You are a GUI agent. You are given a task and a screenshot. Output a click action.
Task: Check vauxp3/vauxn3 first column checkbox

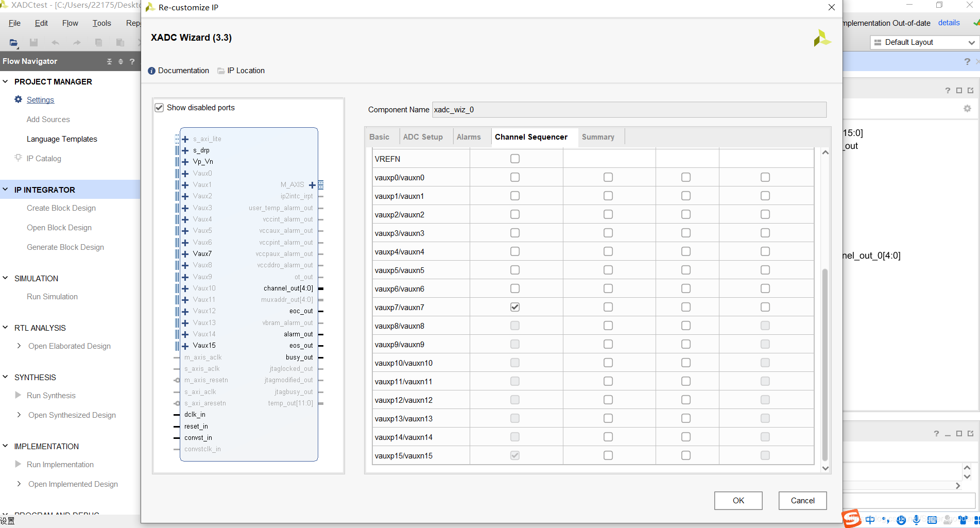point(515,233)
